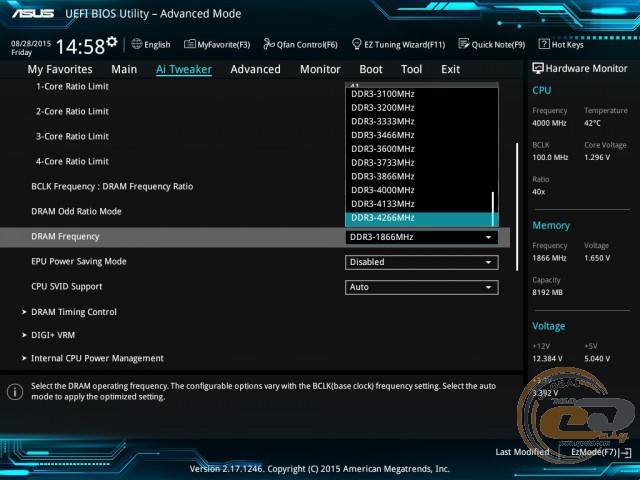
Task: Click the 08/28/2015 date text
Action: [31, 43]
